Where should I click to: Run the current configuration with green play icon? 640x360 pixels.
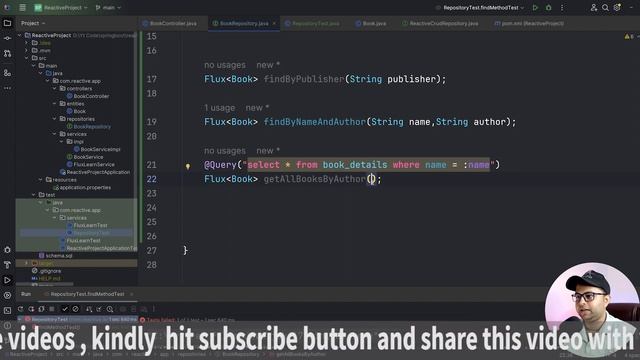coord(535,8)
